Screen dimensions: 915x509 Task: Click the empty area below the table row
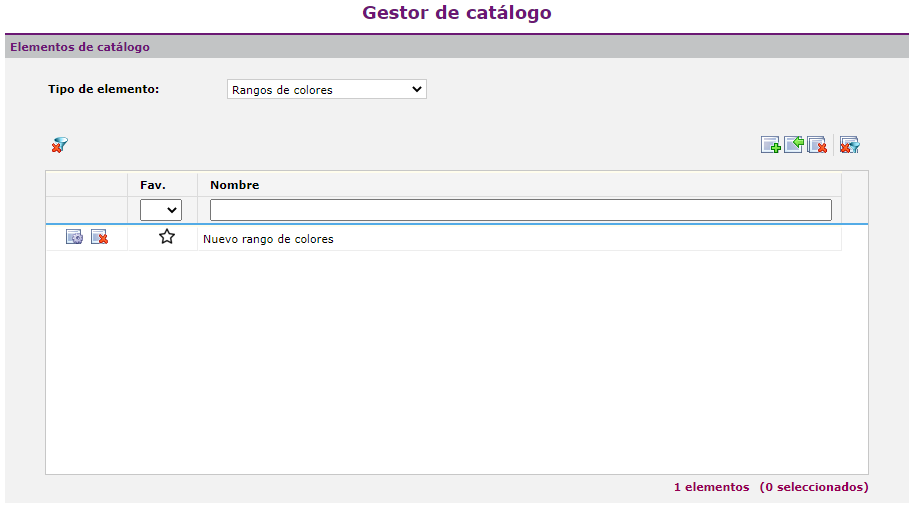pyautogui.click(x=456, y=360)
